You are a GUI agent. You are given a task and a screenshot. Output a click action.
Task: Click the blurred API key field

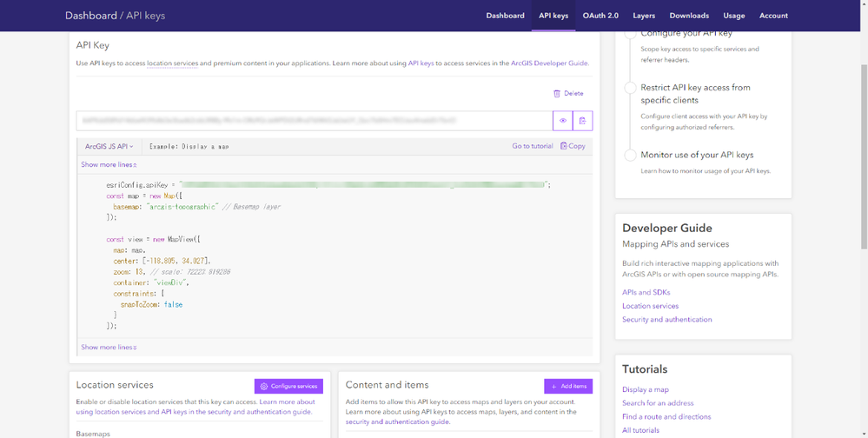(x=315, y=121)
